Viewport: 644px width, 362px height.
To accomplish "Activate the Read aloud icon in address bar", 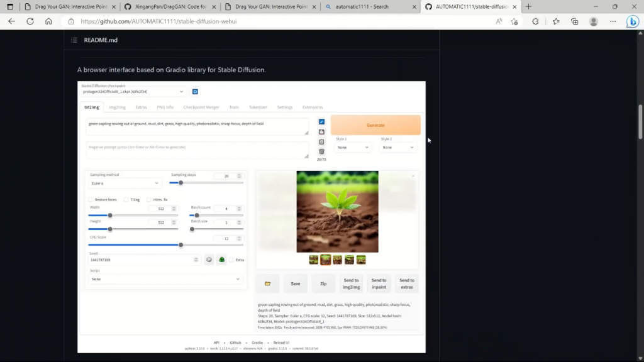I will pyautogui.click(x=499, y=21).
